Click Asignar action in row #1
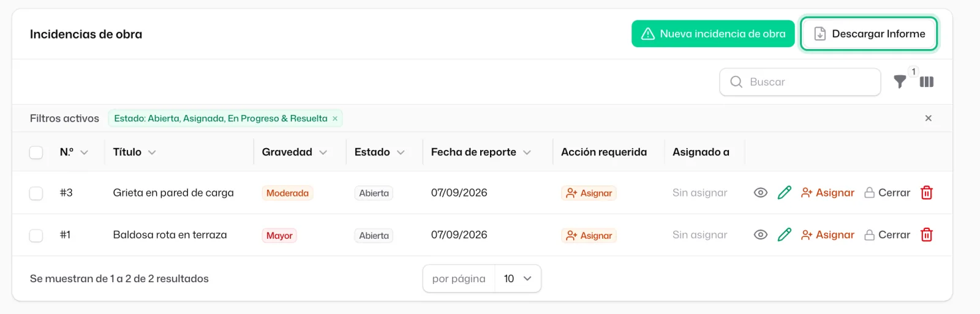Image resolution: width=980 pixels, height=314 pixels. [827, 235]
